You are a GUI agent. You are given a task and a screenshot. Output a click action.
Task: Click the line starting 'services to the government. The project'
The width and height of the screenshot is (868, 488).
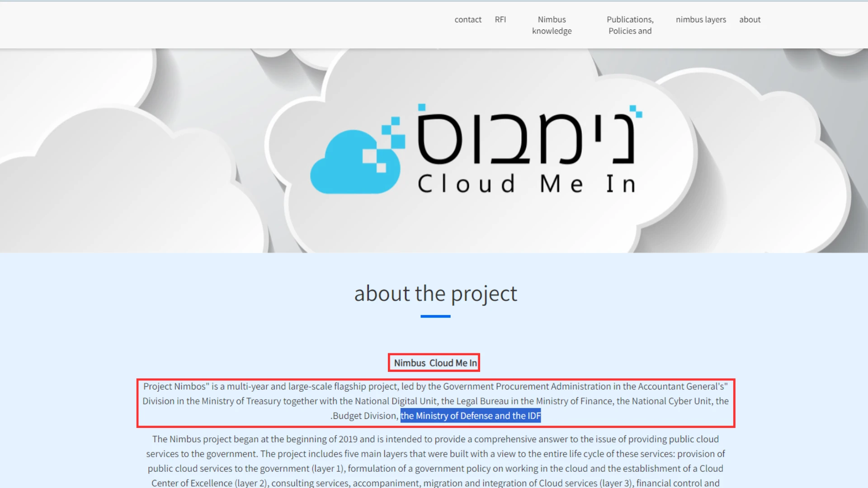435,454
